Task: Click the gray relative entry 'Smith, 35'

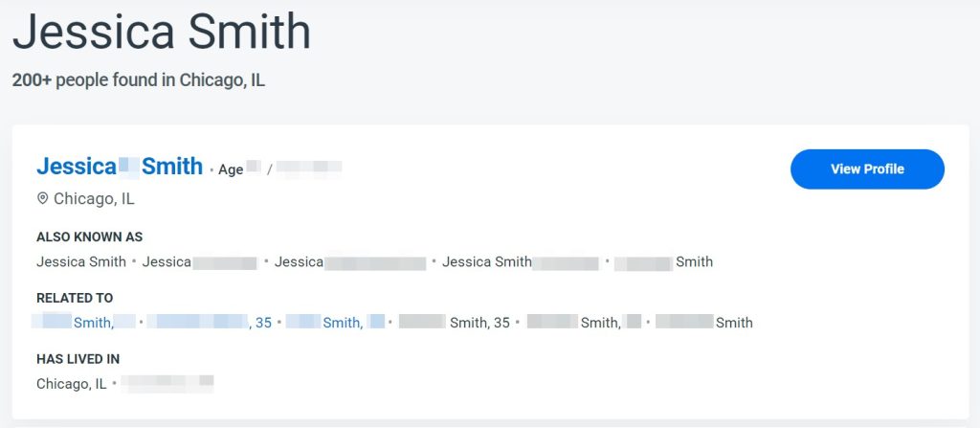Action: click(x=455, y=323)
